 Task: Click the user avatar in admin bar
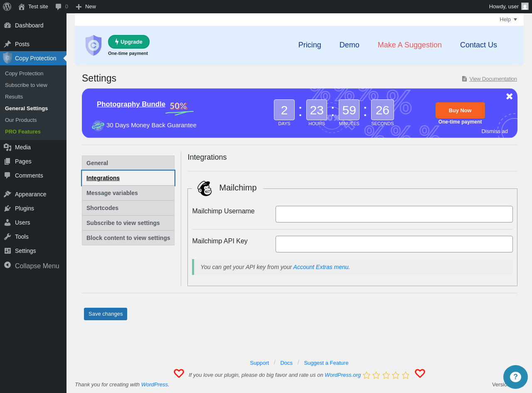[525, 6]
